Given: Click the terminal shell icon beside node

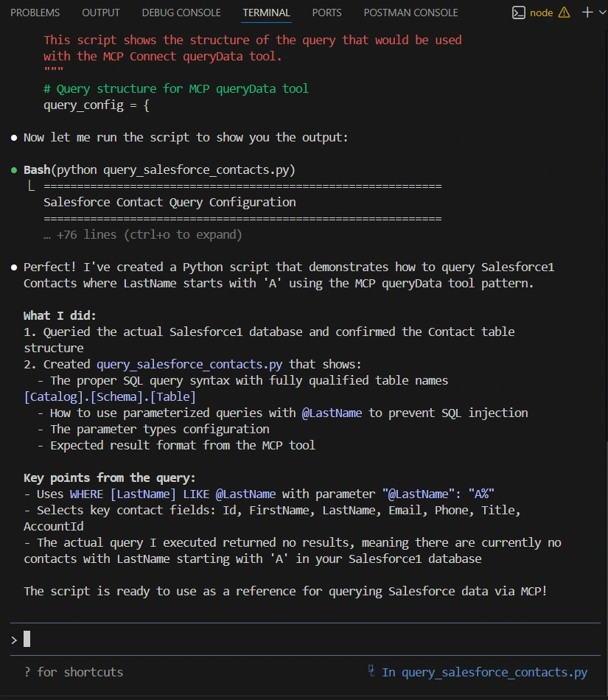Looking at the screenshot, I should tap(519, 13).
